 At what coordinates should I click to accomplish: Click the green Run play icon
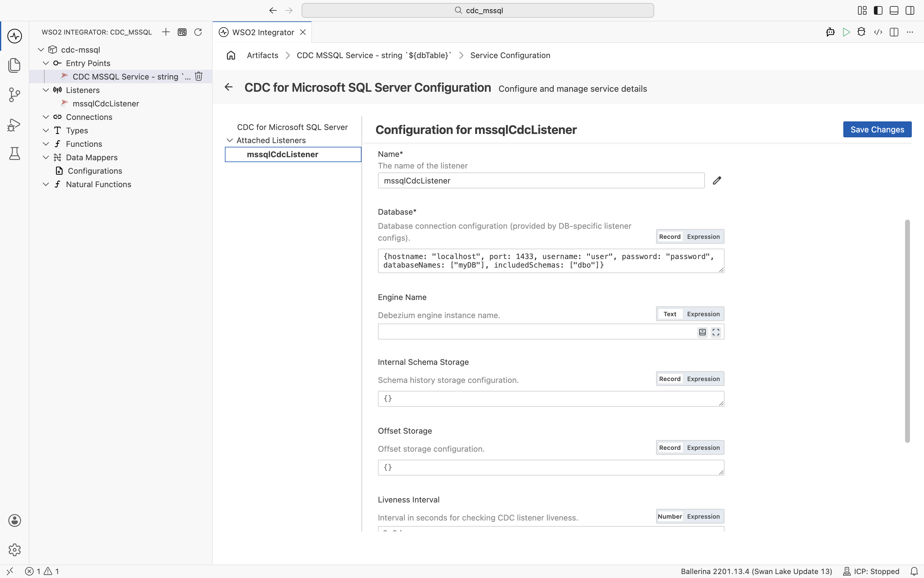tap(846, 32)
